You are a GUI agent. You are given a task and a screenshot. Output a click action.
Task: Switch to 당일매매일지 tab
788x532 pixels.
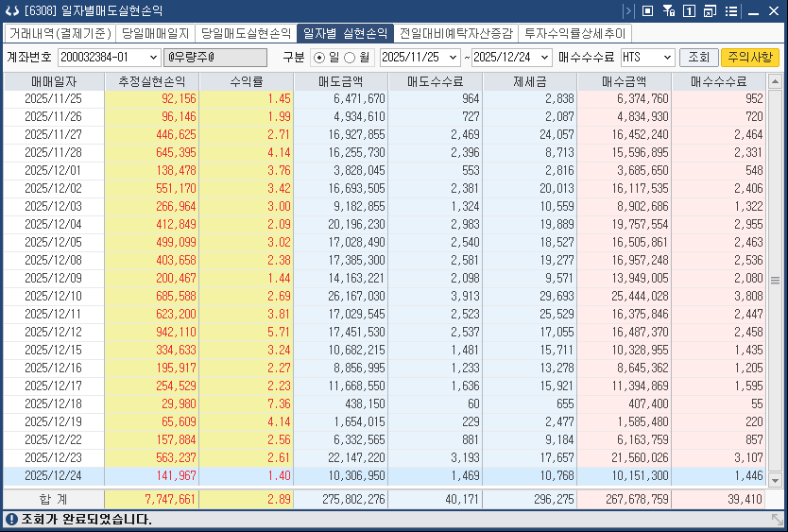155,33
